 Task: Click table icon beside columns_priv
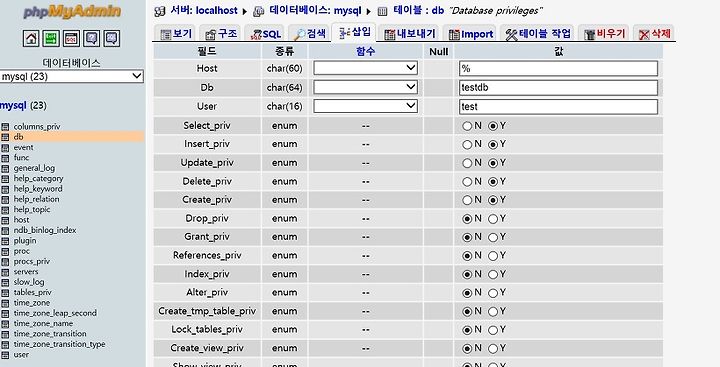click(x=5, y=127)
